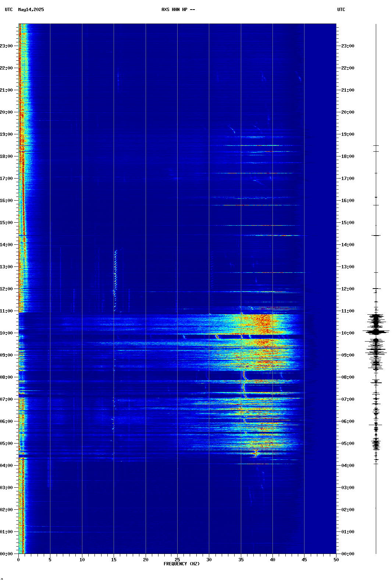Screen dimensions: 392x583
Task: Click the '18:00' label on the left time axis
Action: coord(6,156)
